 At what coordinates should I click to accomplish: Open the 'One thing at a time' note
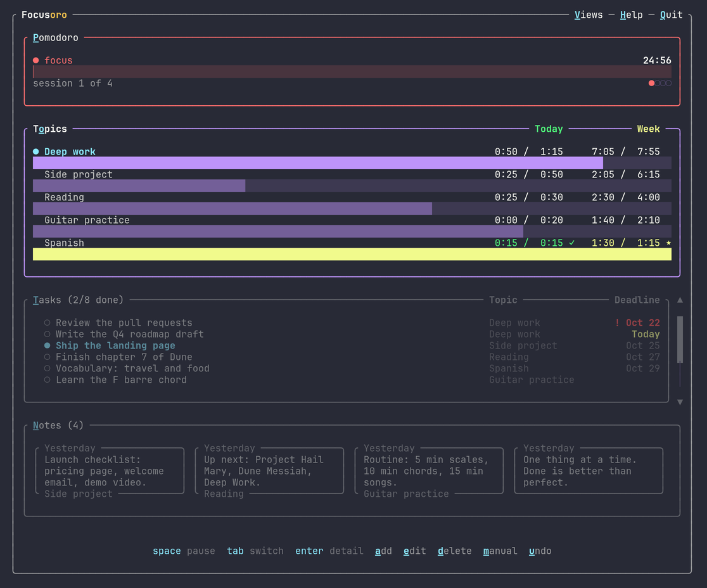click(589, 471)
